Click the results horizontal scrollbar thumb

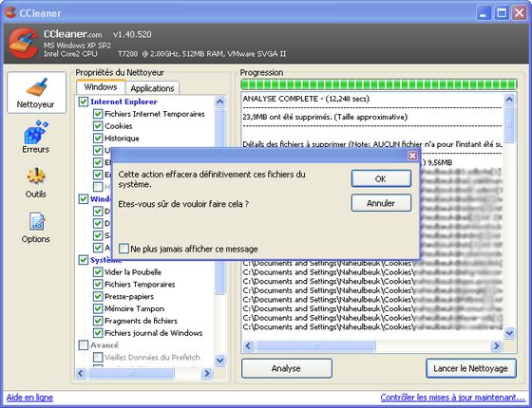[315, 345]
